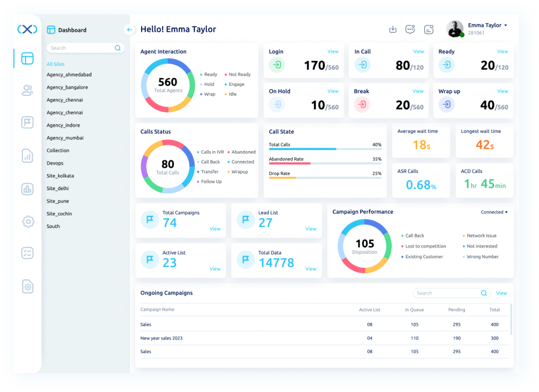The width and height of the screenshot is (539, 392).
Task: Open the agents users icon in sidebar
Action: point(27,90)
